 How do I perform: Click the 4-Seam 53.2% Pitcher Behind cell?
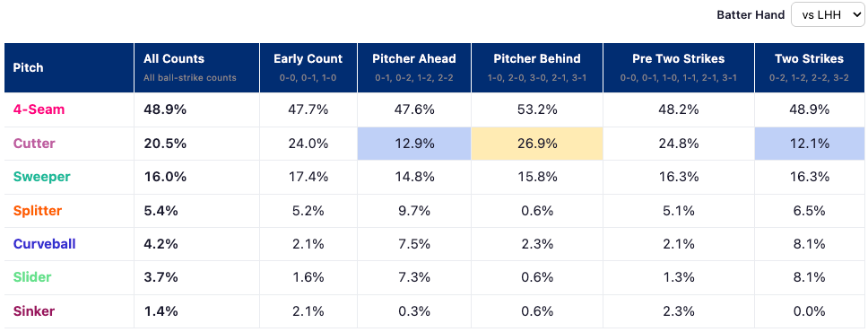coord(537,109)
